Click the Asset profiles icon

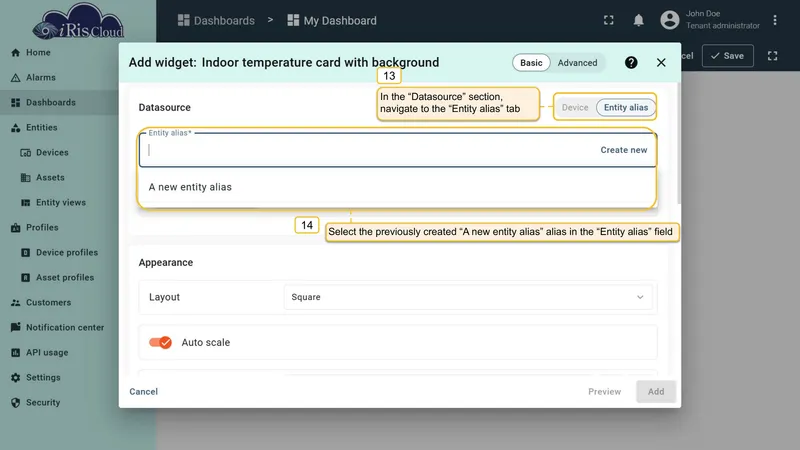pyautogui.click(x=26, y=278)
